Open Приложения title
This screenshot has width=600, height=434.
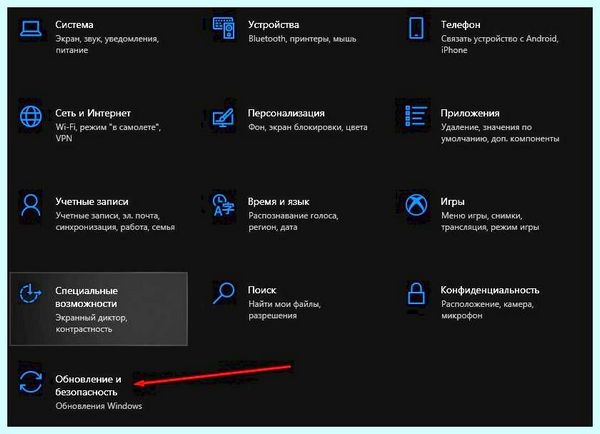click(470, 113)
